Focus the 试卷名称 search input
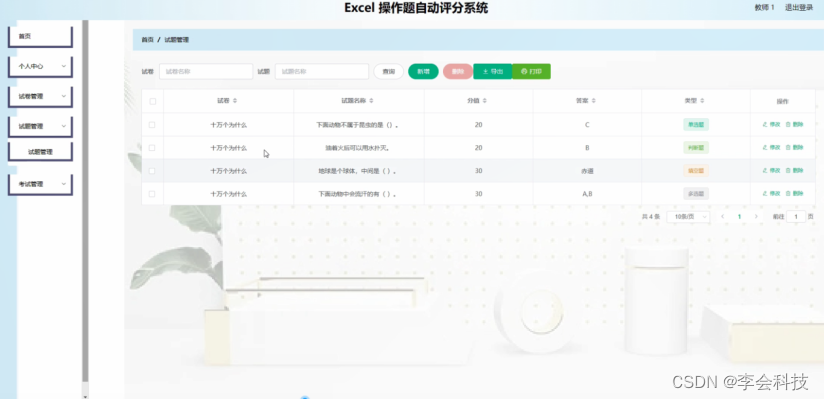Image resolution: width=824 pixels, height=400 pixels. 206,71
